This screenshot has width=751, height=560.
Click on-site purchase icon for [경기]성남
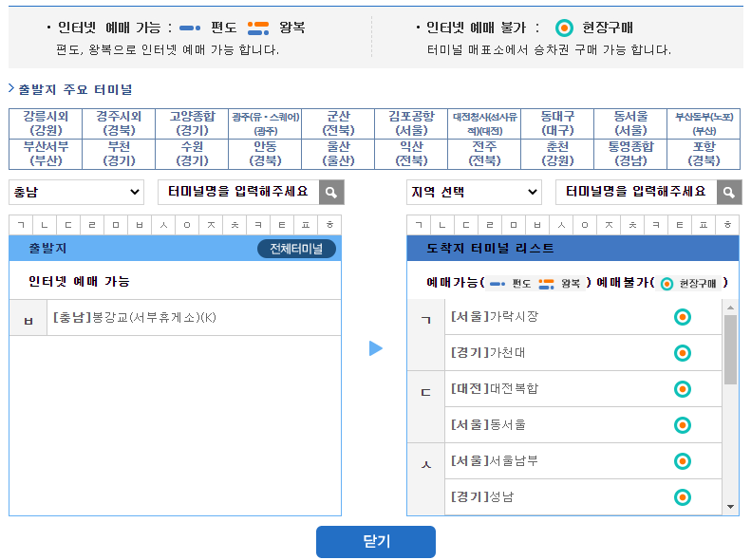[x=682, y=497]
